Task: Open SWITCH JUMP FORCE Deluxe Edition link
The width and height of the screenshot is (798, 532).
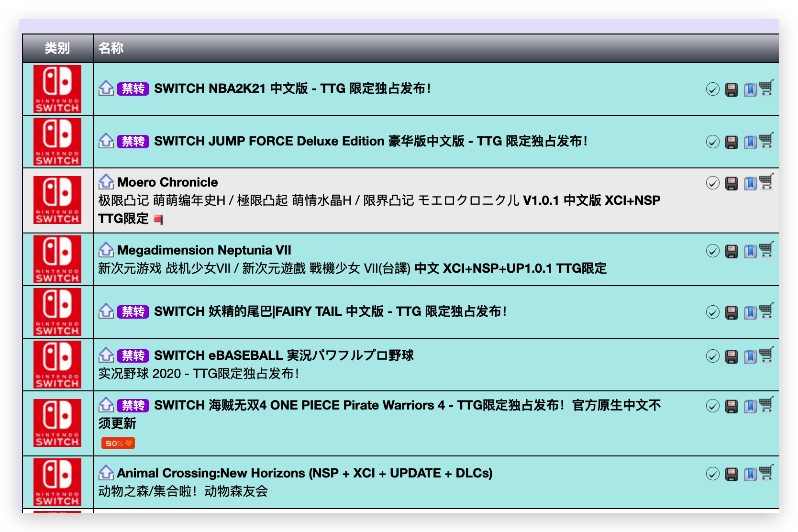Action: point(371,141)
